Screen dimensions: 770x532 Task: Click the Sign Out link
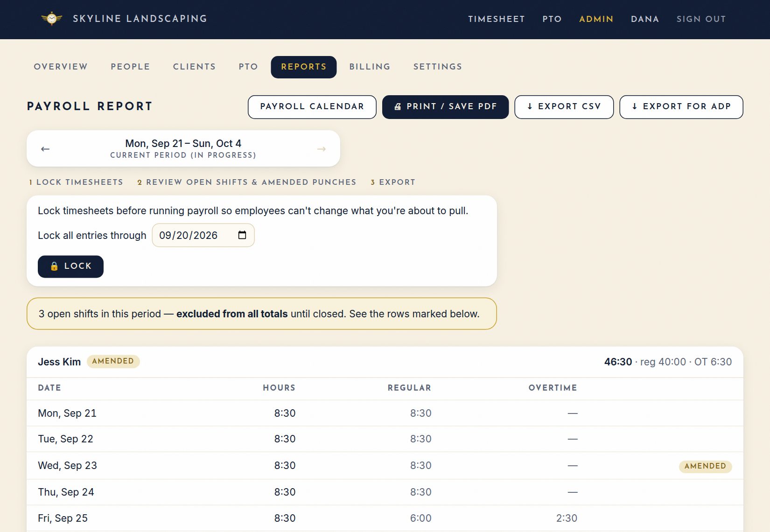pyautogui.click(x=701, y=19)
